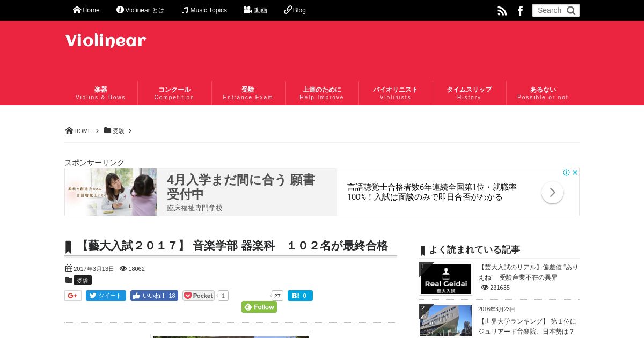This screenshot has width=644, height=338.
Task: Open the second ranked article thumbnail
Action: coord(446,321)
